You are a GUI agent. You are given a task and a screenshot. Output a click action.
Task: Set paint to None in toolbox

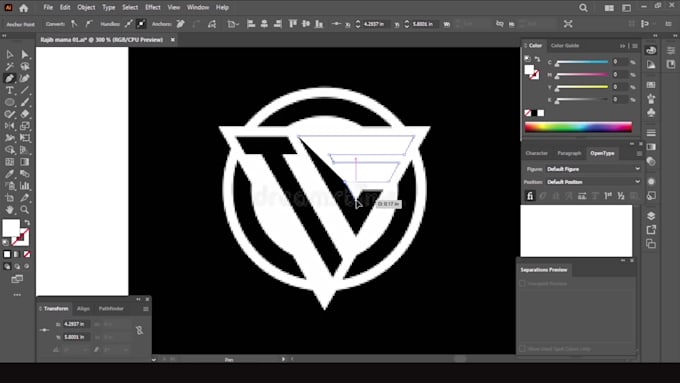27,254
